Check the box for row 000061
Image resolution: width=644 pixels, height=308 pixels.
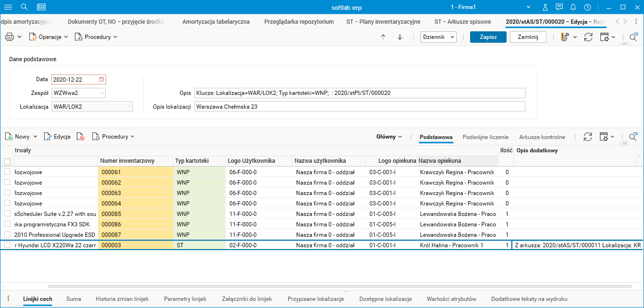click(7, 172)
